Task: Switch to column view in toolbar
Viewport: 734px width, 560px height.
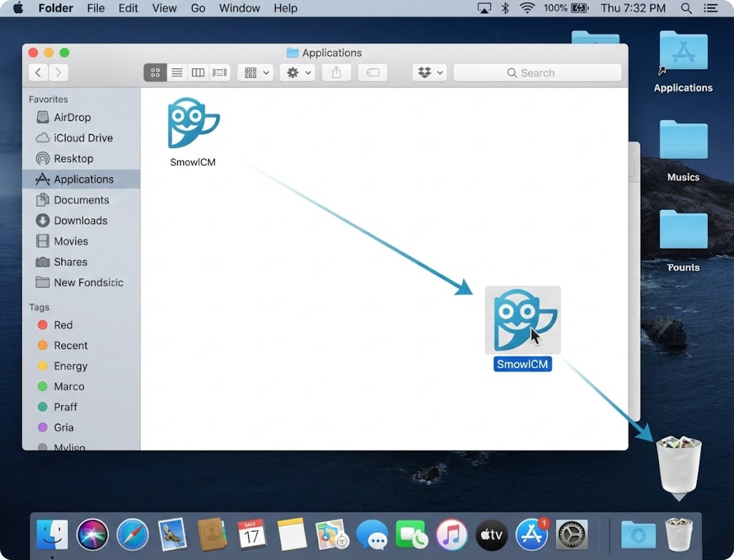Action: tap(198, 73)
